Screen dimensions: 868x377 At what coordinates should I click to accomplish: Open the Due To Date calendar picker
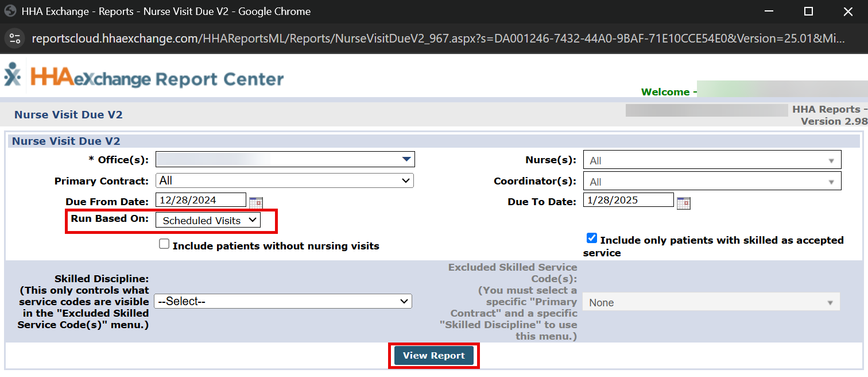click(683, 202)
